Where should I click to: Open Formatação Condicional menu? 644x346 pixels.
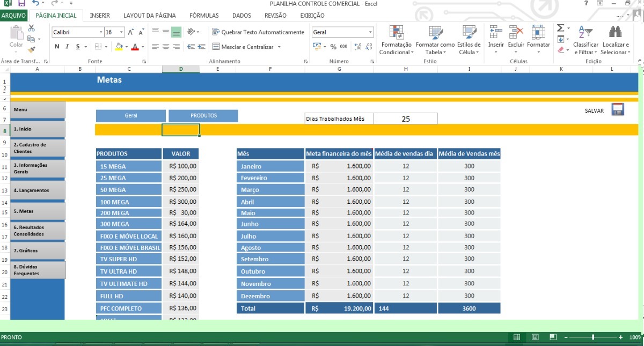tap(397, 40)
